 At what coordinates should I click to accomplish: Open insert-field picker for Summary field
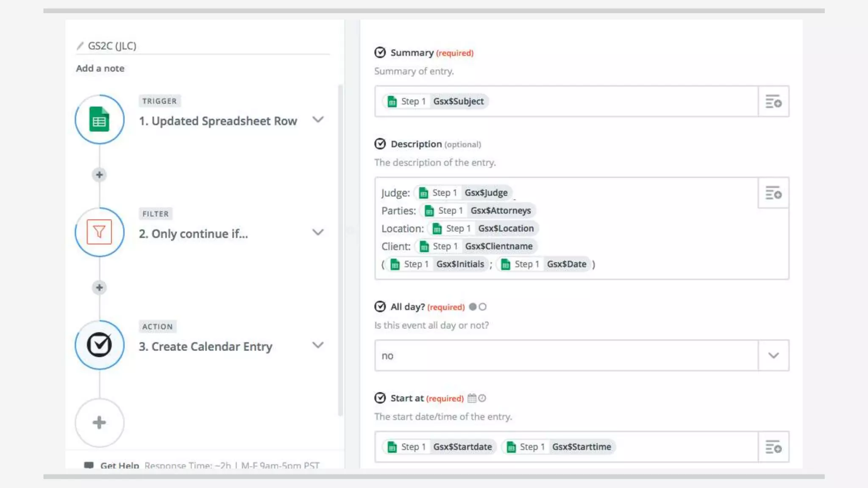[773, 102]
